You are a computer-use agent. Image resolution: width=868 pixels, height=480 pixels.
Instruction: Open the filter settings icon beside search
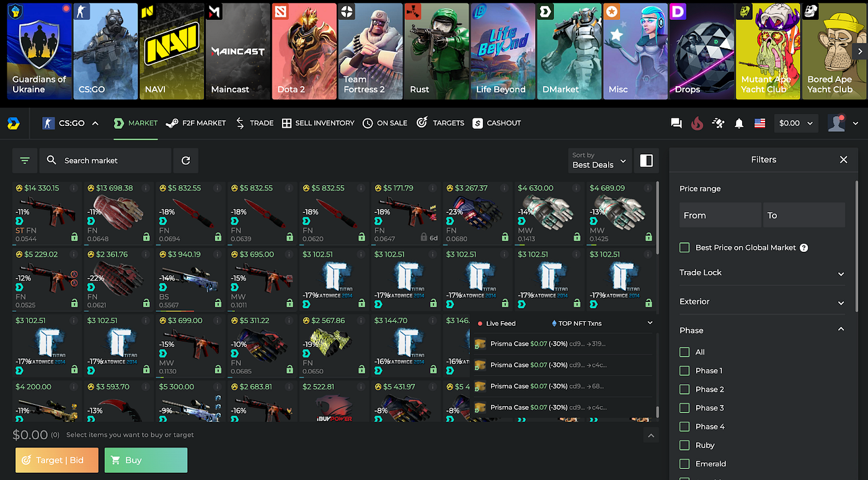click(x=25, y=161)
